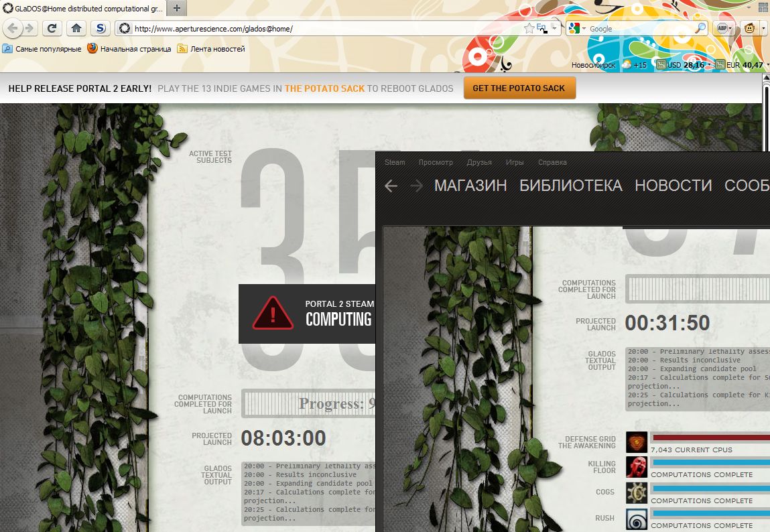Open the Лента новостей bookmark
The image size is (770, 532).
coord(211,49)
